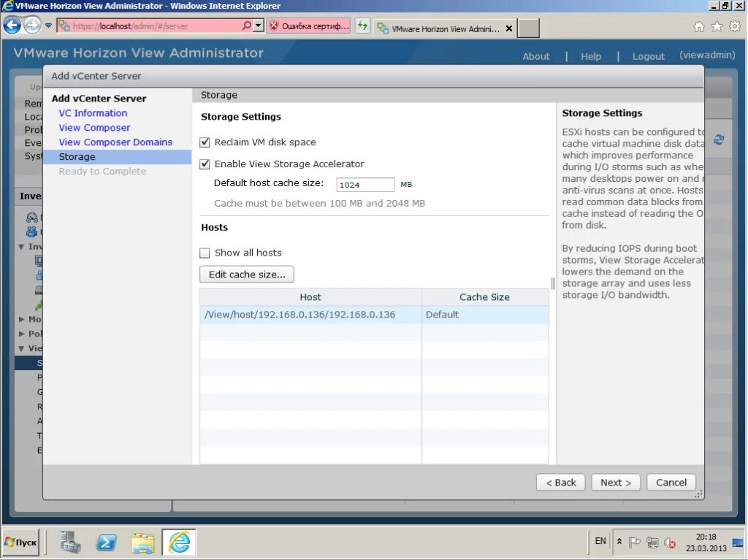Open the address bar autocomplete dropdown
The height and width of the screenshot is (560, 748).
(258, 26)
